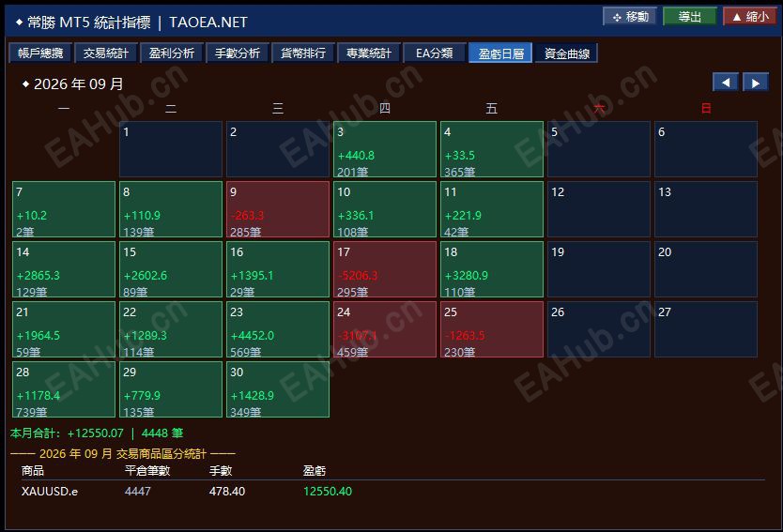Click the 常勝 MT5 統計指標 title text
The height and width of the screenshot is (532, 783).
click(89, 23)
